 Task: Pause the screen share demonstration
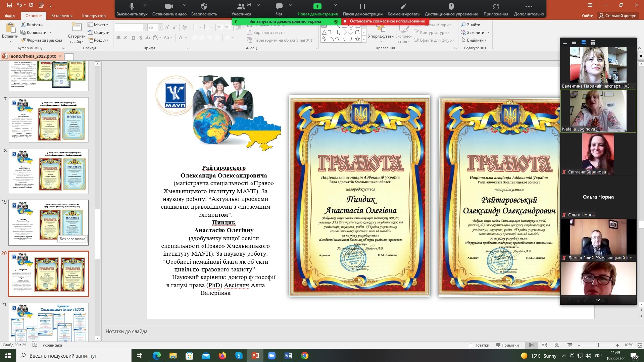click(x=362, y=7)
